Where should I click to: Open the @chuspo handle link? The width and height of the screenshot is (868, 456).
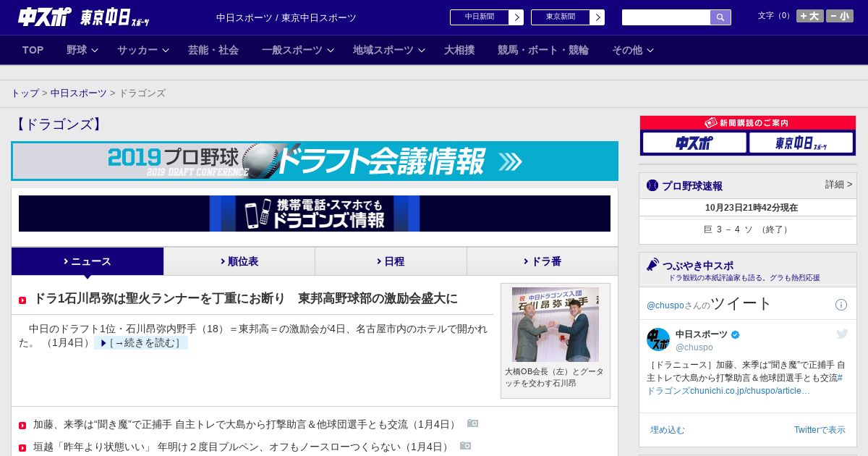tap(694, 347)
